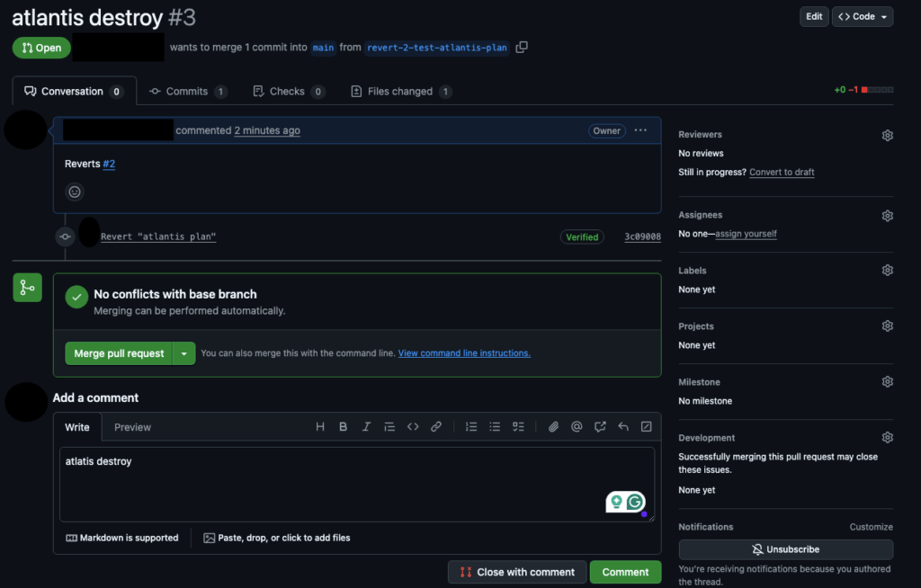Open View command line instructions link
The image size is (921, 588).
[x=463, y=352]
